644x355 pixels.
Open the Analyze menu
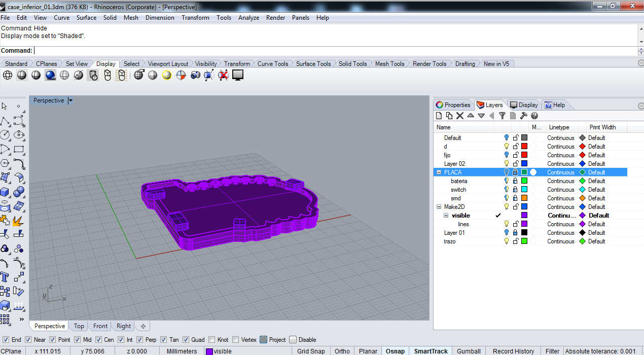[x=248, y=18]
